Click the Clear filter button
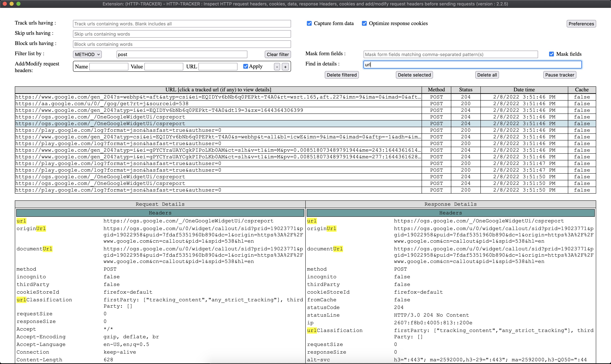The height and width of the screenshot is (364, 611). [278, 55]
